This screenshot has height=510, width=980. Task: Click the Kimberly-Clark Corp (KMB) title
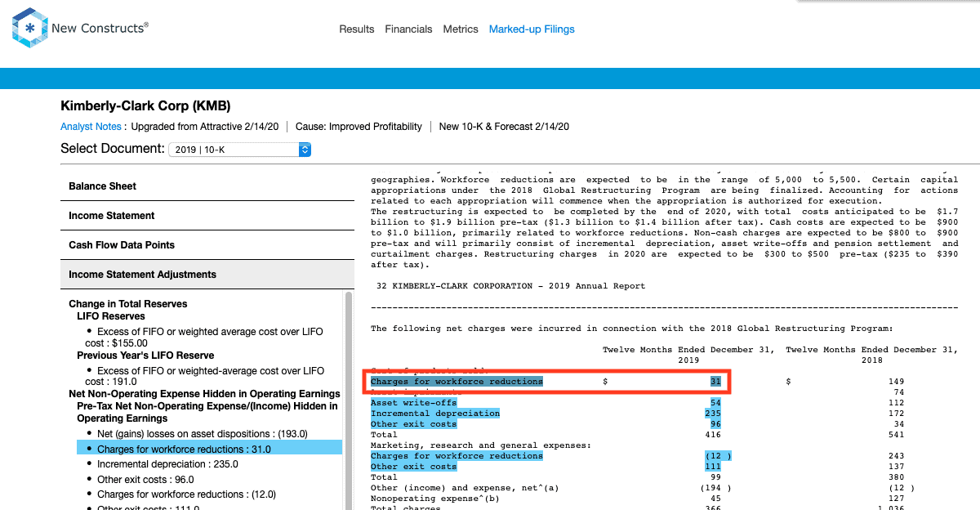click(x=145, y=106)
